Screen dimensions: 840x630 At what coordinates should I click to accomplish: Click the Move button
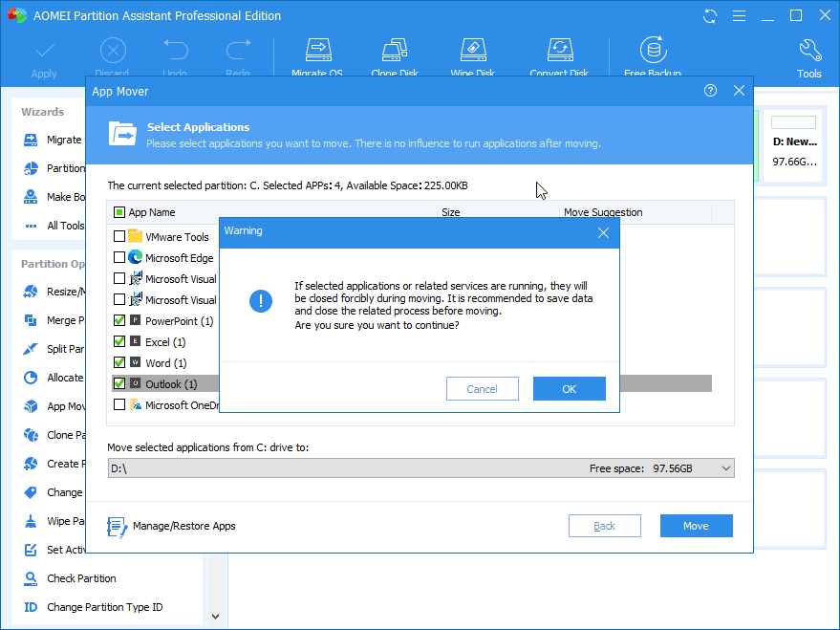click(696, 526)
